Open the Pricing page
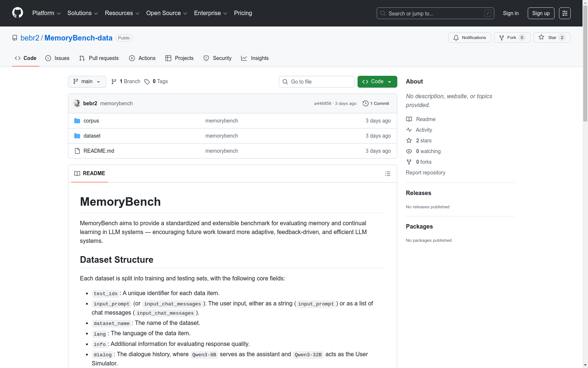 click(x=243, y=13)
